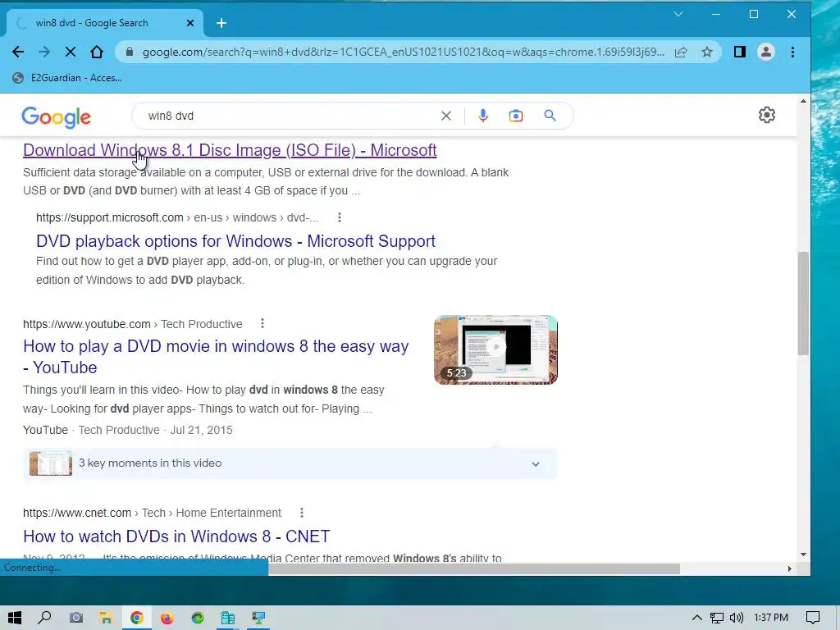Expand '3 key moments in this video'
Viewport: 840px width, 630px height.
click(290, 463)
